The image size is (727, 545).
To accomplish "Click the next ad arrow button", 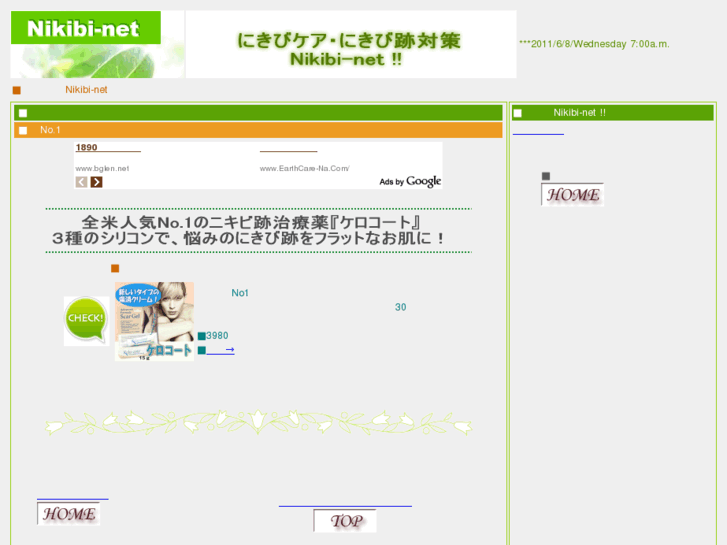I will pyautogui.click(x=96, y=182).
